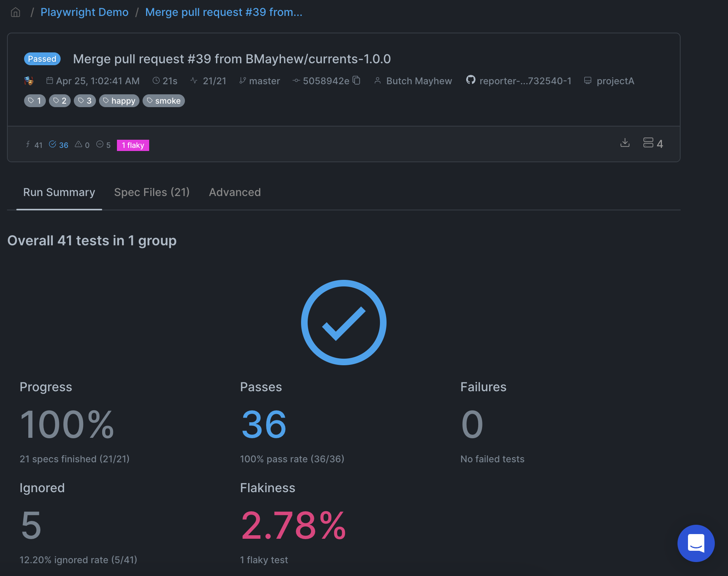Image resolution: width=728 pixels, height=576 pixels.
Task: Click the tag labeled 2
Action: point(59,101)
